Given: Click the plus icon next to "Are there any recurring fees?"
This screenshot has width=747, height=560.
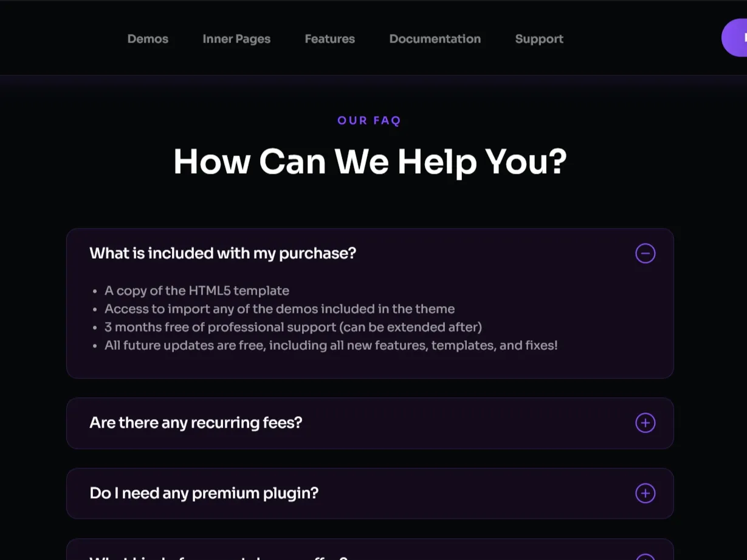Looking at the screenshot, I should click(645, 423).
